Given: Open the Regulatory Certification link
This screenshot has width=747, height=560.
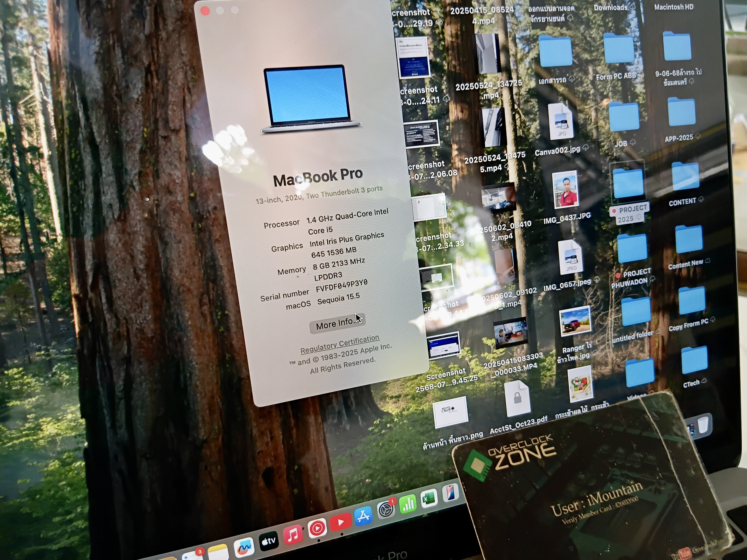Looking at the screenshot, I should (340, 344).
